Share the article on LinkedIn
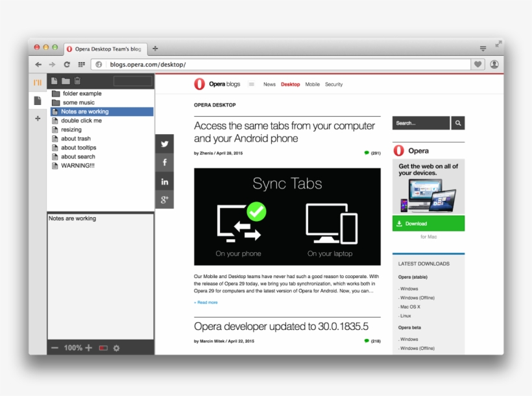 (165, 181)
